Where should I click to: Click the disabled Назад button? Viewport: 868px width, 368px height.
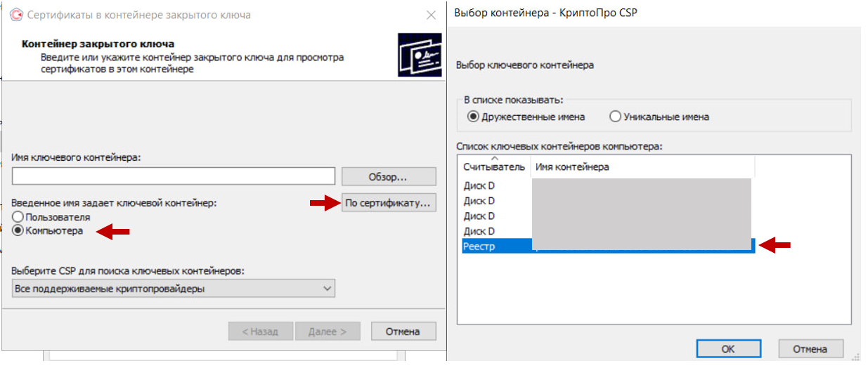pos(260,331)
